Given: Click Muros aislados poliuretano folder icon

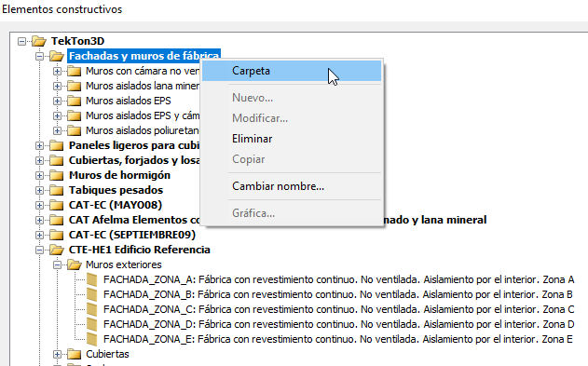Looking at the screenshot, I should tap(75, 130).
